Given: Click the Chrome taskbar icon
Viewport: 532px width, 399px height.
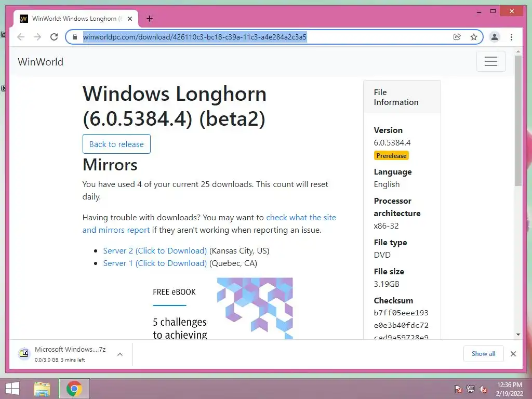Looking at the screenshot, I should click(74, 389).
